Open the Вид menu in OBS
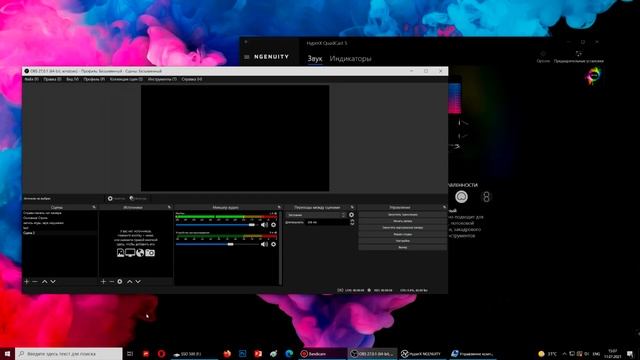Image resolution: width=640 pixels, height=360 pixels. pos(72,79)
